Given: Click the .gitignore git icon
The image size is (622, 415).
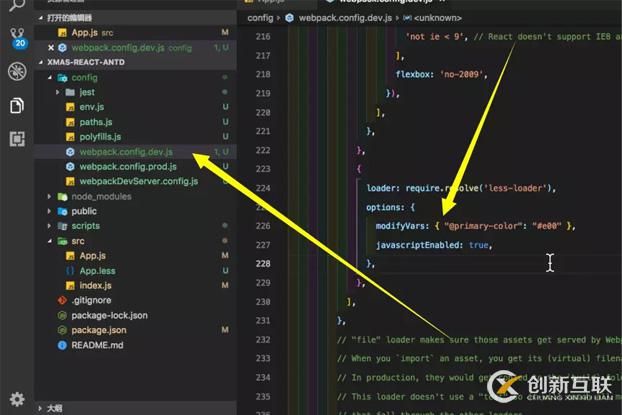Looking at the screenshot, I should pos(62,300).
